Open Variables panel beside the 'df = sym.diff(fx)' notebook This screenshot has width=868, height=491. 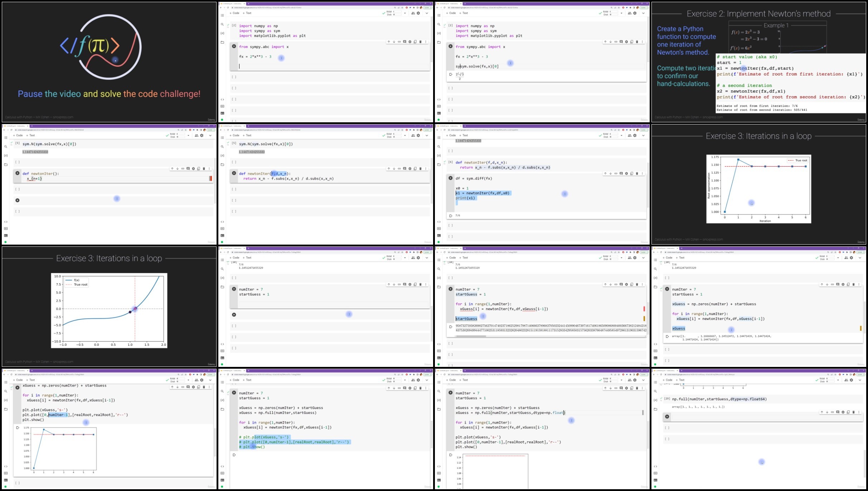[439, 156]
